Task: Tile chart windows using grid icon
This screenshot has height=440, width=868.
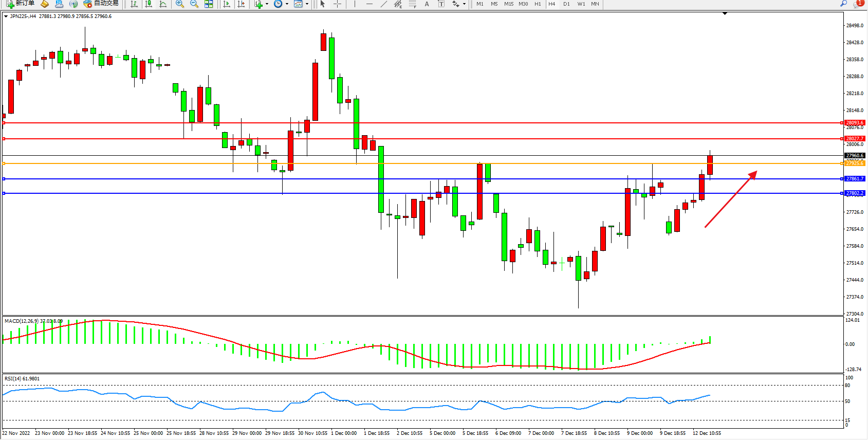Action: point(209,4)
